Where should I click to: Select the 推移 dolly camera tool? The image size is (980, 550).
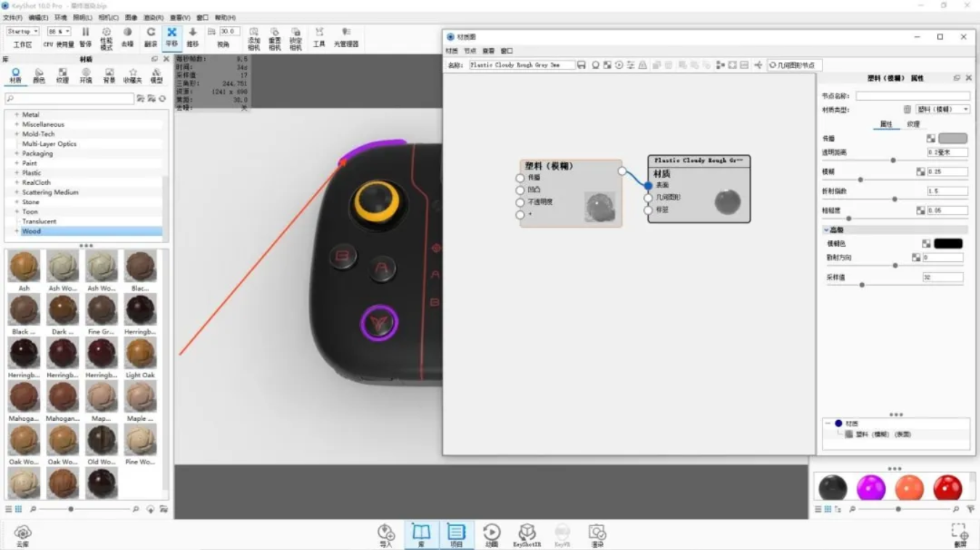[192, 37]
